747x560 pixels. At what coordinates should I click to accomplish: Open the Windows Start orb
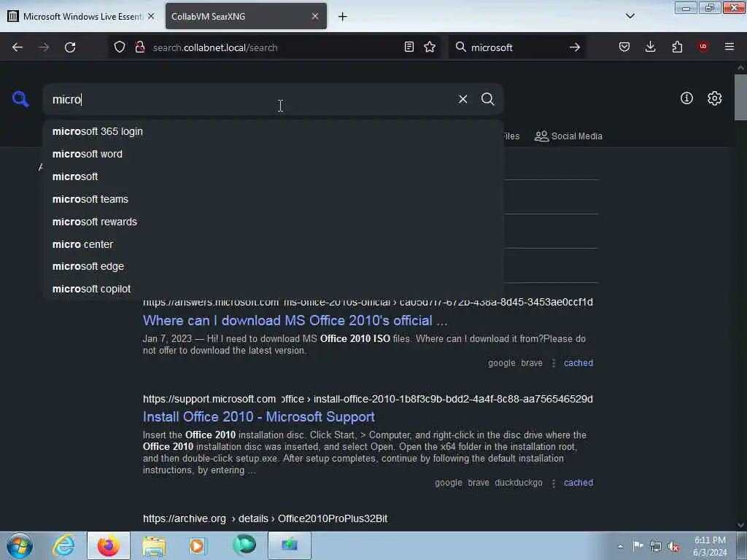(20, 545)
